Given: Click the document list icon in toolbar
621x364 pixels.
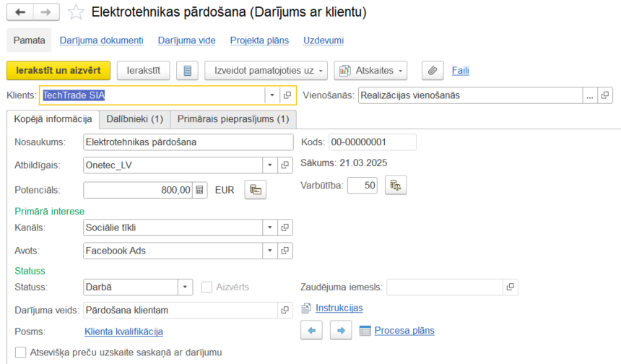Looking at the screenshot, I should coord(187,70).
